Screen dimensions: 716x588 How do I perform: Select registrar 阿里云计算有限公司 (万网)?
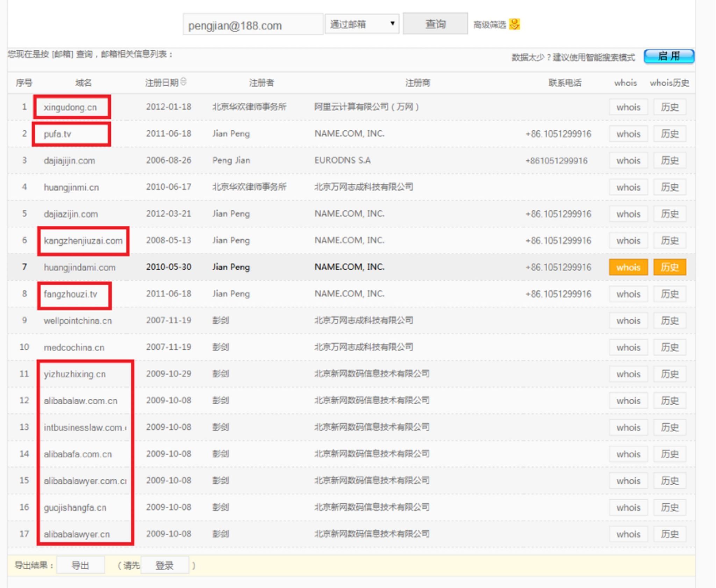[367, 107]
